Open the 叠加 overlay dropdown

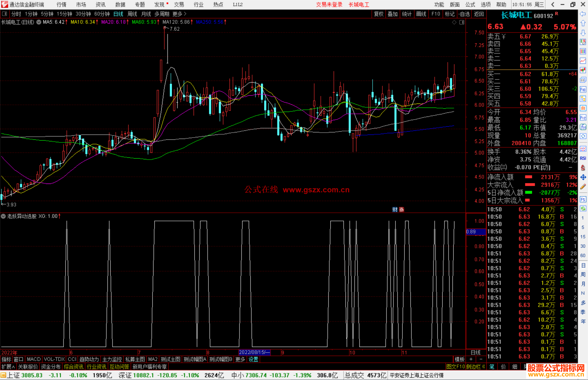pos(393,14)
